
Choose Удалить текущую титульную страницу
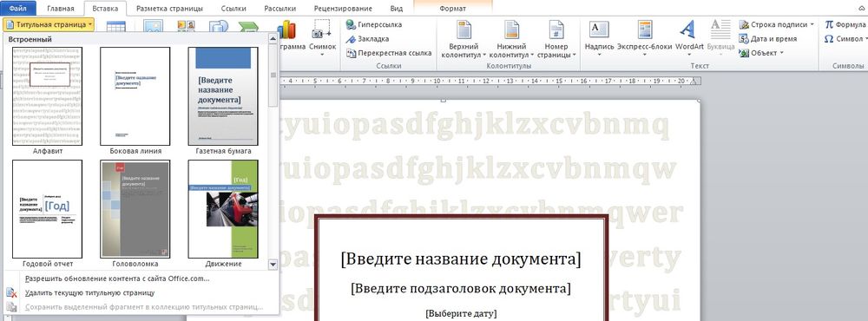(x=89, y=292)
